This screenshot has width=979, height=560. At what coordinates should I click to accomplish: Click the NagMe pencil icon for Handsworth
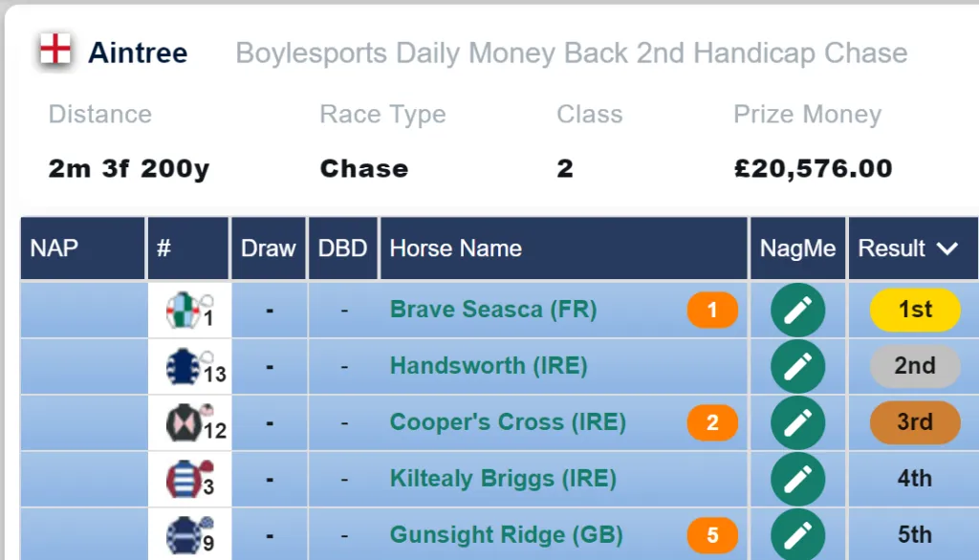coord(798,366)
